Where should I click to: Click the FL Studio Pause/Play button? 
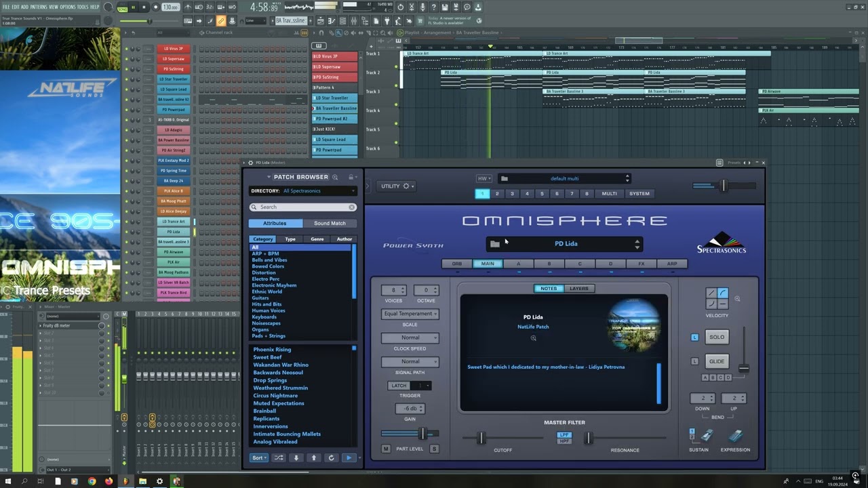coord(133,7)
